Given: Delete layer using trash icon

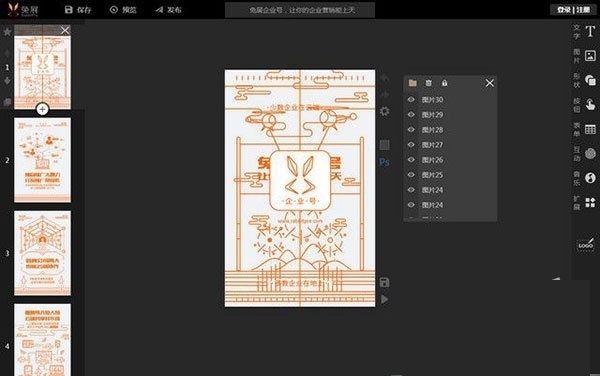Looking at the screenshot, I should [428, 83].
